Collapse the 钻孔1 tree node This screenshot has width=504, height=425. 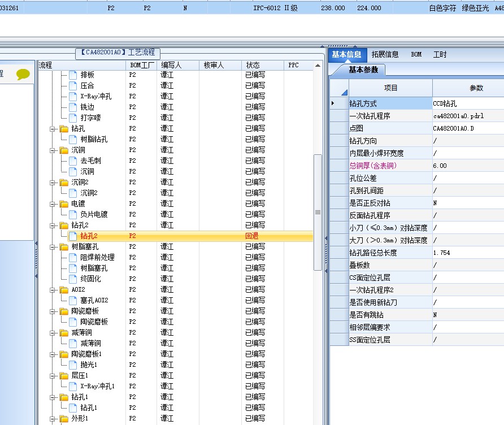point(52,397)
